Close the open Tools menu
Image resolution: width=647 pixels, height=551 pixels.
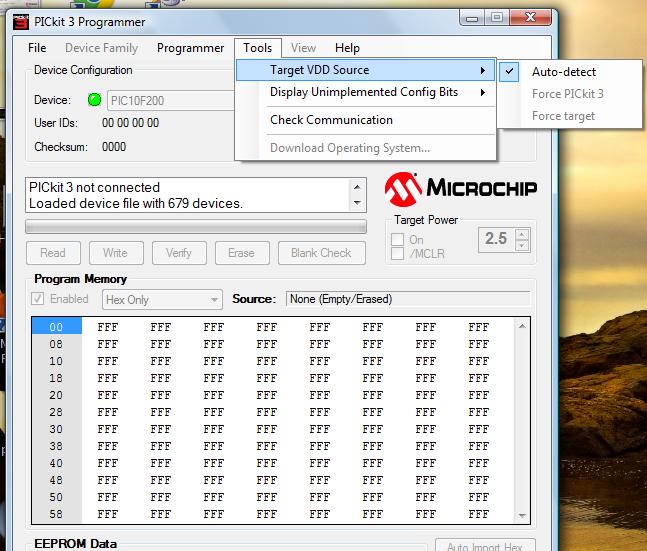[258, 48]
